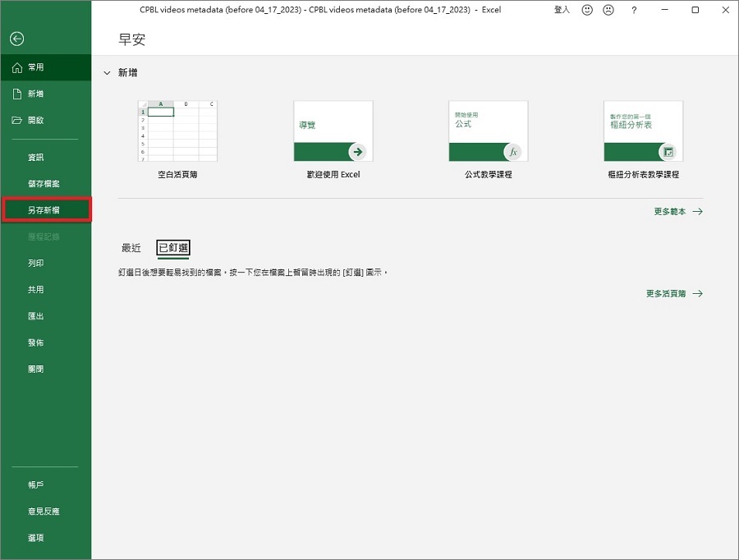The width and height of the screenshot is (739, 560).
Task: Open the 樞紐分析表教學課程 template
Action: (643, 131)
